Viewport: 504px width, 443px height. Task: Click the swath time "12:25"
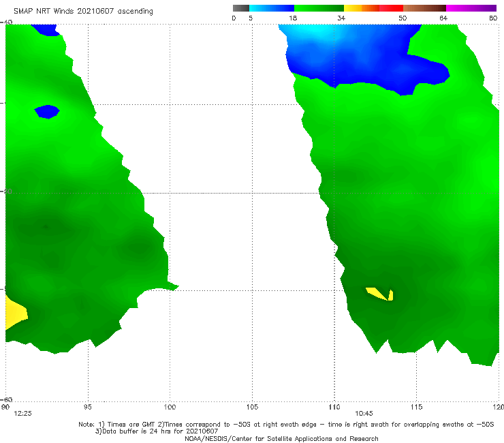22,414
